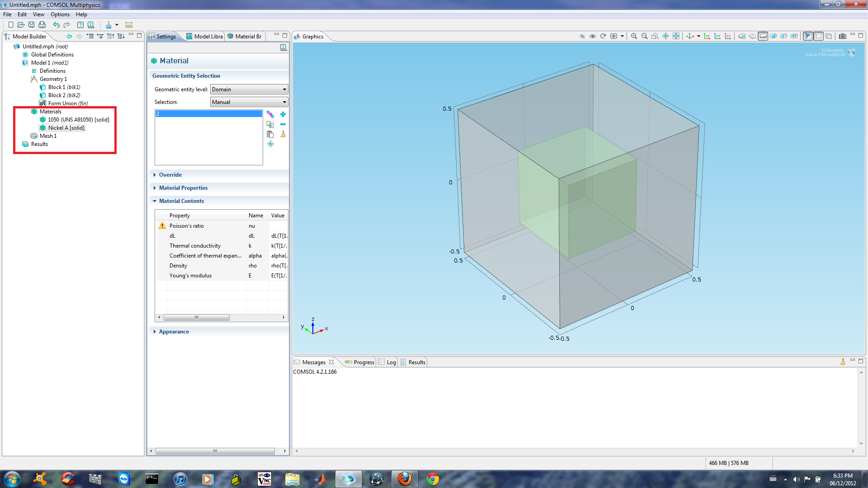Open the Geometric entity level dropdown
Image resolution: width=868 pixels, height=488 pixels.
pyautogui.click(x=249, y=89)
